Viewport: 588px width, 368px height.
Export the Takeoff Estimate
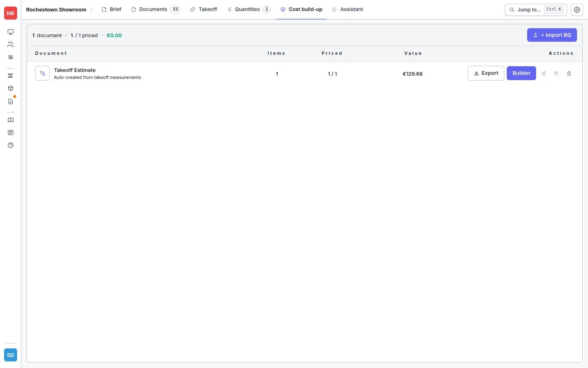click(x=486, y=73)
